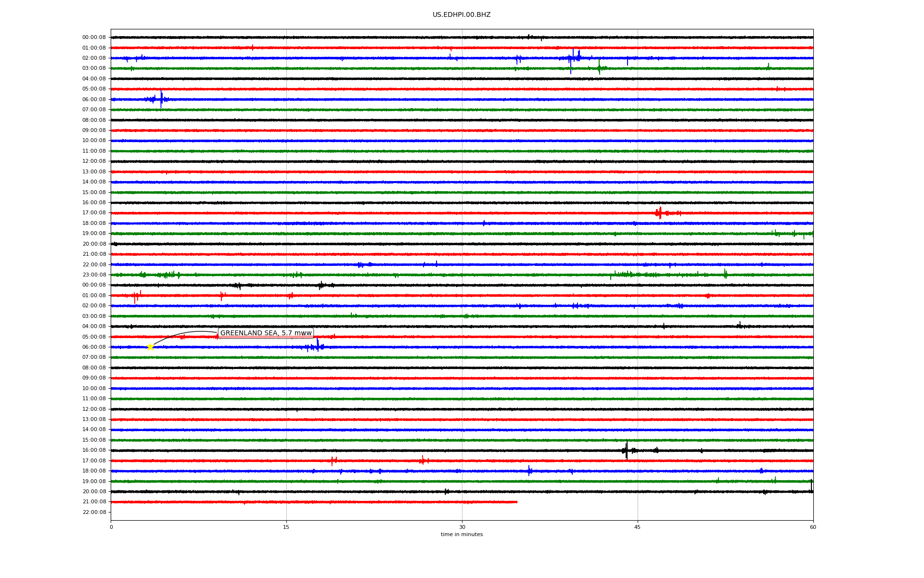This screenshot has height=578, width=924.
Task: Click the 0 tick label on the time axis
Action: [111, 527]
